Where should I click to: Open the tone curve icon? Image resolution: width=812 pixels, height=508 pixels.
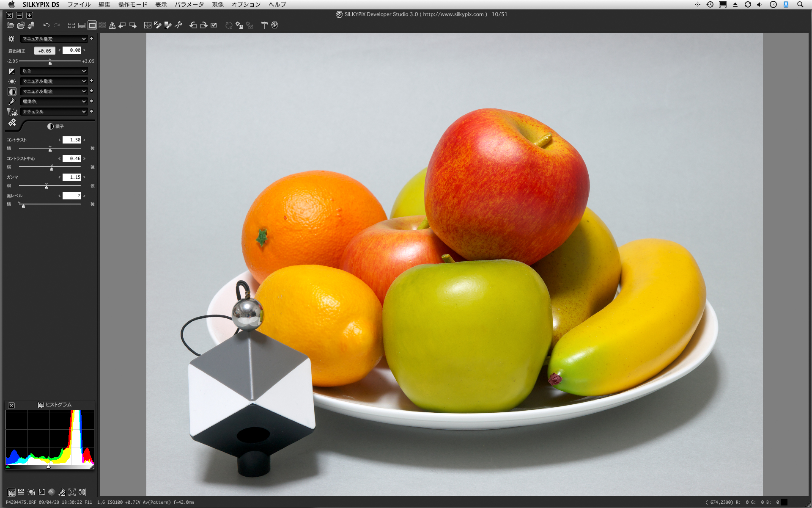coord(41,492)
